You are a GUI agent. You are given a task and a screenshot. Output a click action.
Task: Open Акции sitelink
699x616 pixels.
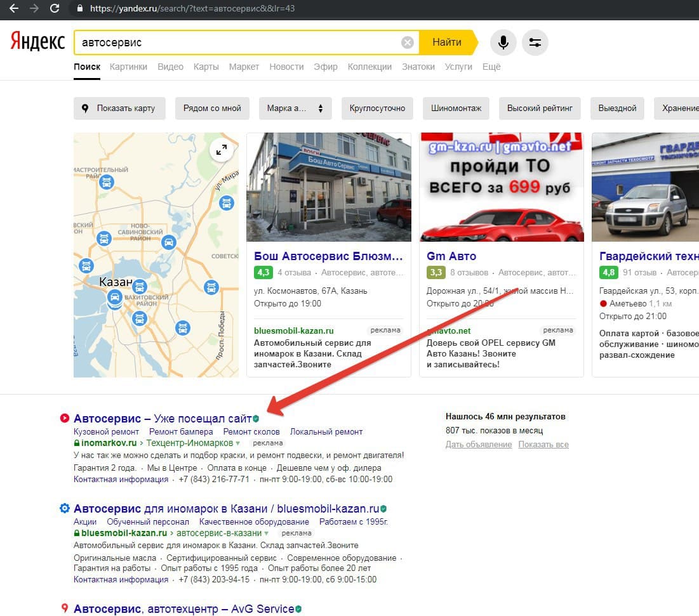[85, 521]
